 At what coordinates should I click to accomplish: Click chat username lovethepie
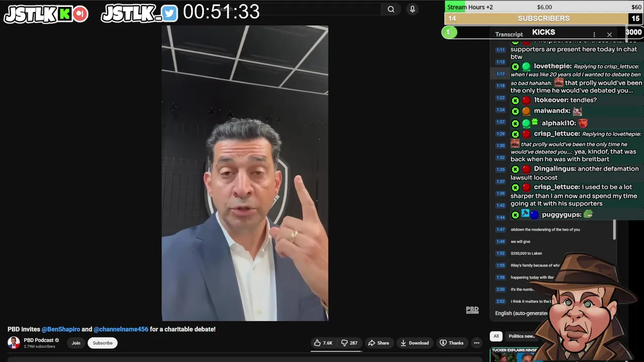[x=552, y=66]
